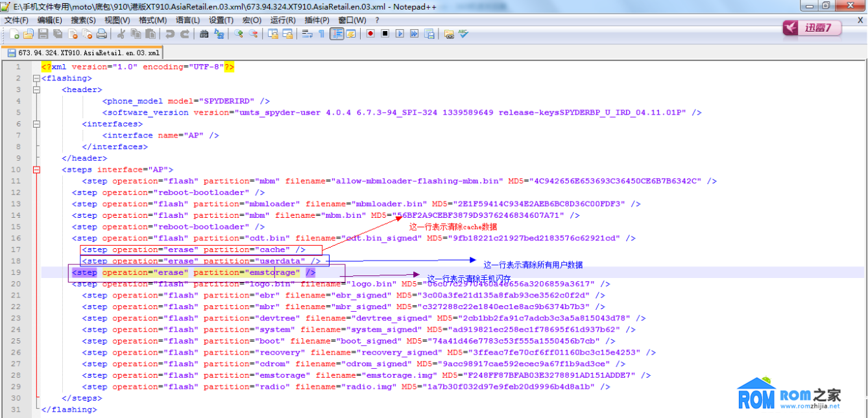Save the file using Save icon
The image size is (868, 418).
pos(43,34)
